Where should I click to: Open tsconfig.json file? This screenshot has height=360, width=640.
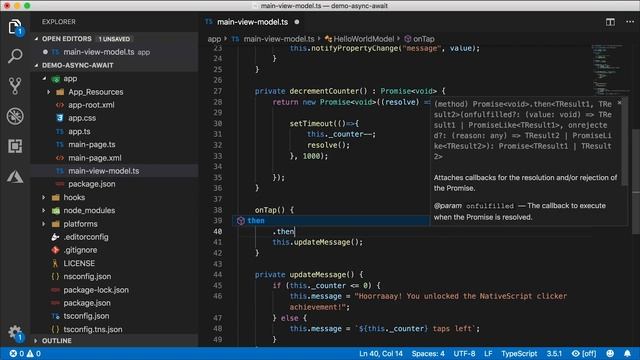(x=114, y=316)
